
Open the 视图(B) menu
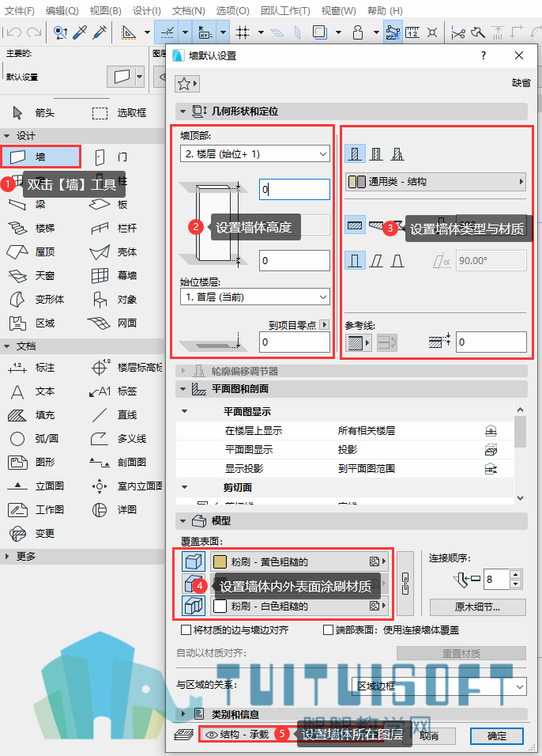click(x=106, y=10)
